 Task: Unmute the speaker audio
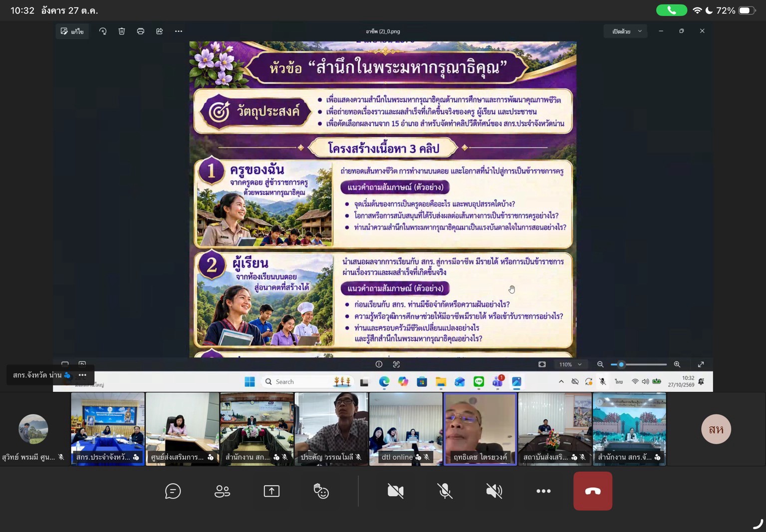point(494,491)
